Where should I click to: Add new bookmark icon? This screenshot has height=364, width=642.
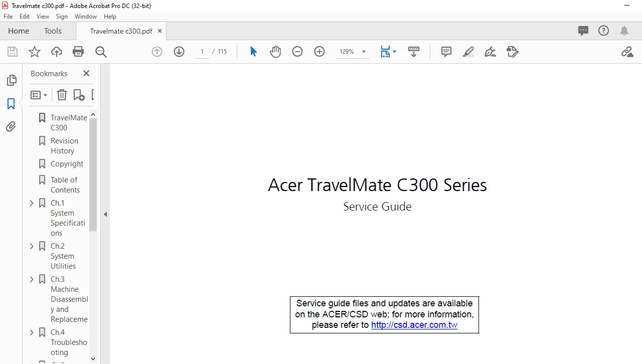pyautogui.click(x=79, y=95)
